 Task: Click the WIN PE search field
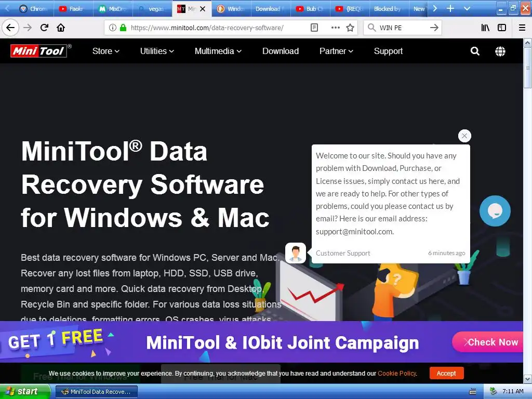pos(402,28)
